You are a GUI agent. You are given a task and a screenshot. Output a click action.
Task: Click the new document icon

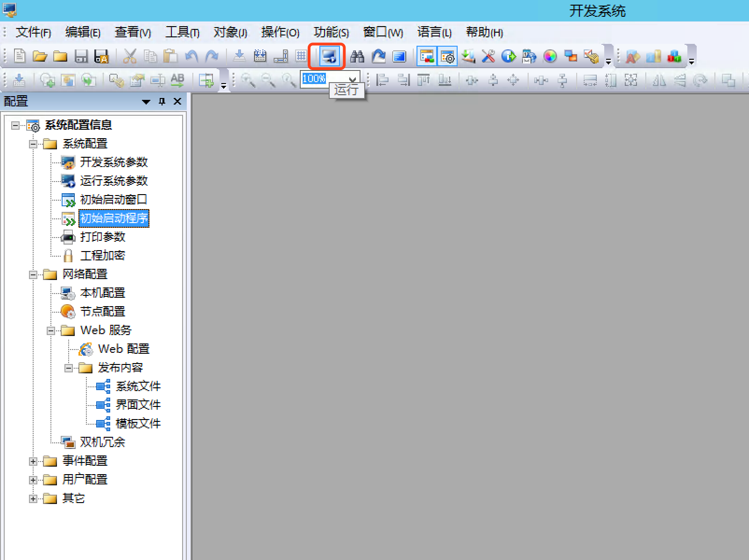coord(20,56)
